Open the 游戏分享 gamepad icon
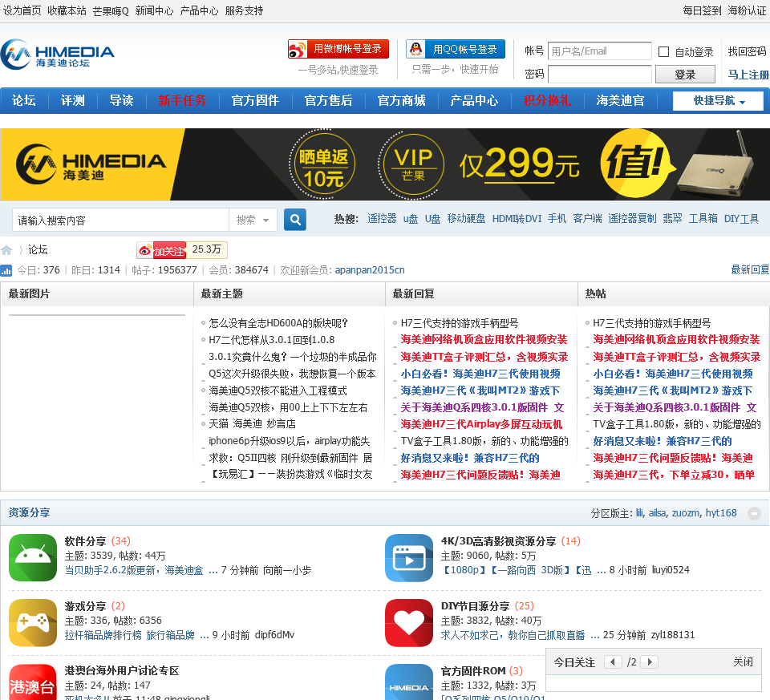 click(x=33, y=622)
